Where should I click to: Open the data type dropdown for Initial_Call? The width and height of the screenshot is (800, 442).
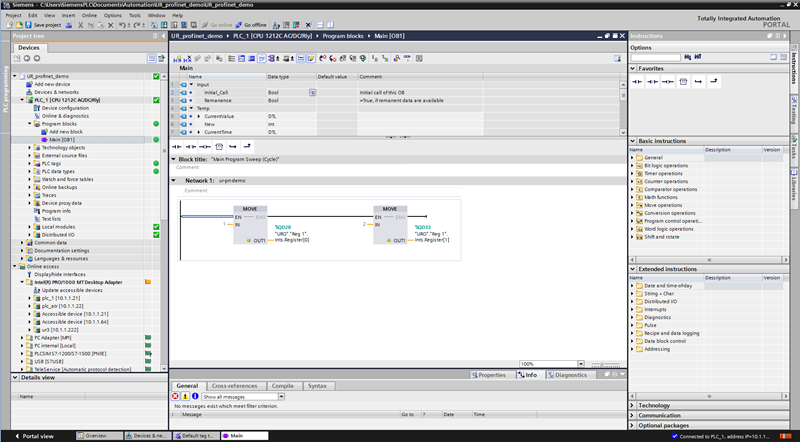pos(312,93)
